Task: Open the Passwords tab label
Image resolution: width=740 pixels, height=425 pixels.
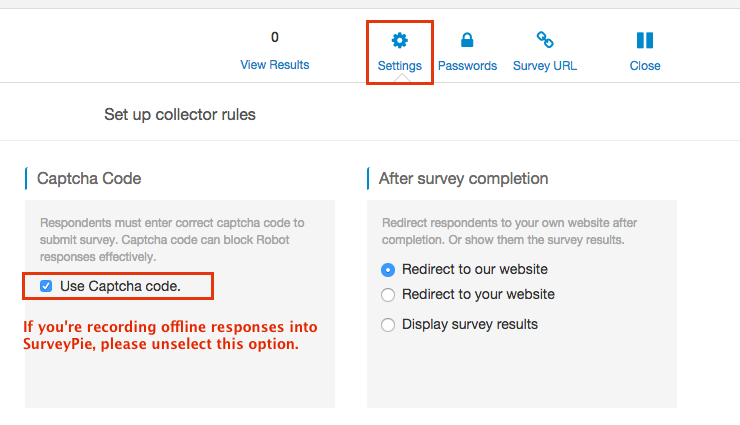Action: click(467, 66)
